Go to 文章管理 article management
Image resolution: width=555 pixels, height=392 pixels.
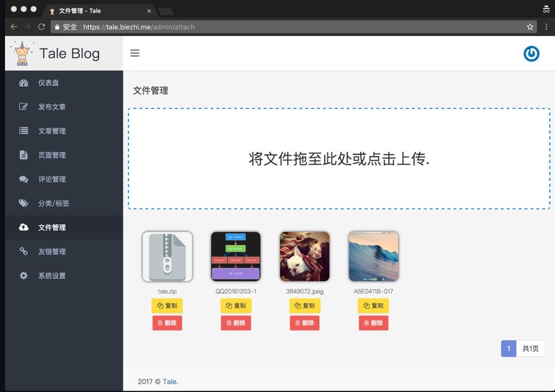[x=64, y=131]
